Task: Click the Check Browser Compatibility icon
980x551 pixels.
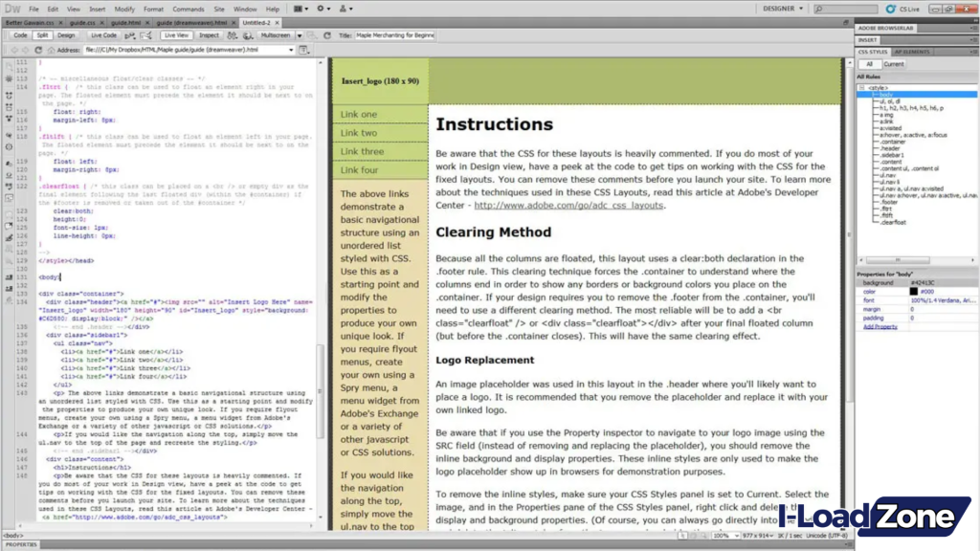Action: click(145, 35)
